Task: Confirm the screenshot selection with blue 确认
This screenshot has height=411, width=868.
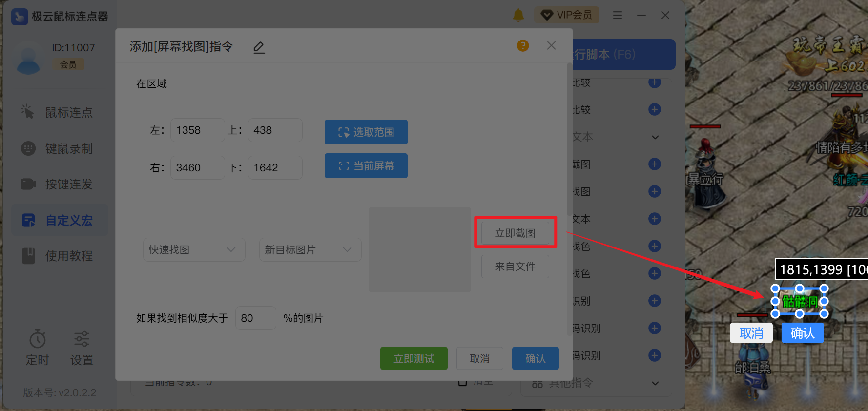Action: tap(802, 333)
